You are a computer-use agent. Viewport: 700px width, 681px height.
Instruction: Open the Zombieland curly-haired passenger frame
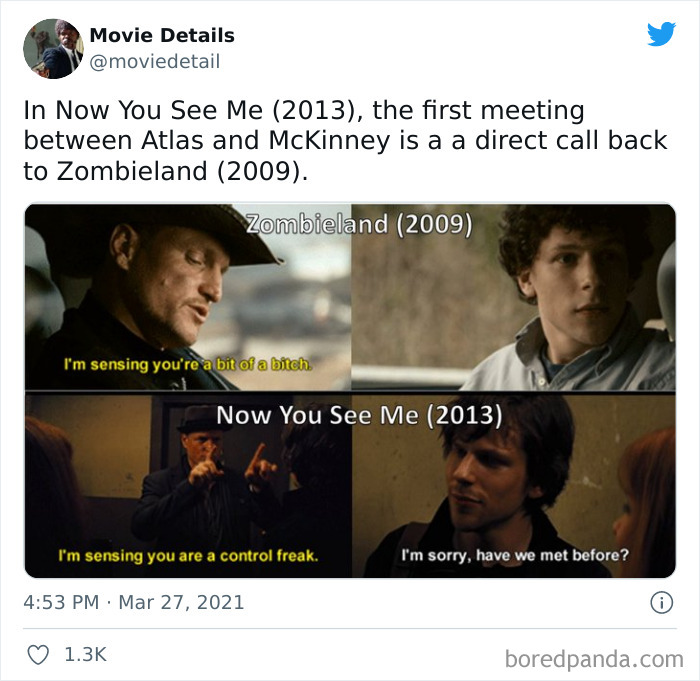[513, 297]
